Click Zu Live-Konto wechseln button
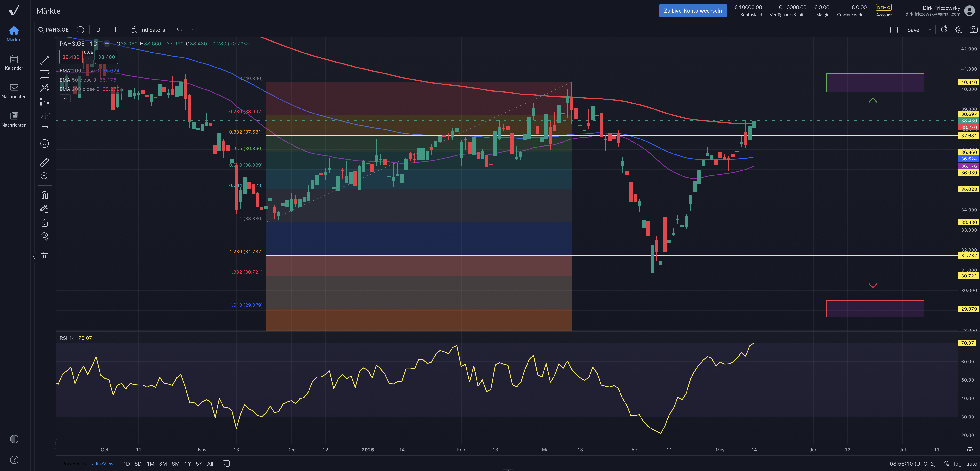Image resolution: width=980 pixels, height=471 pixels. 692,11
